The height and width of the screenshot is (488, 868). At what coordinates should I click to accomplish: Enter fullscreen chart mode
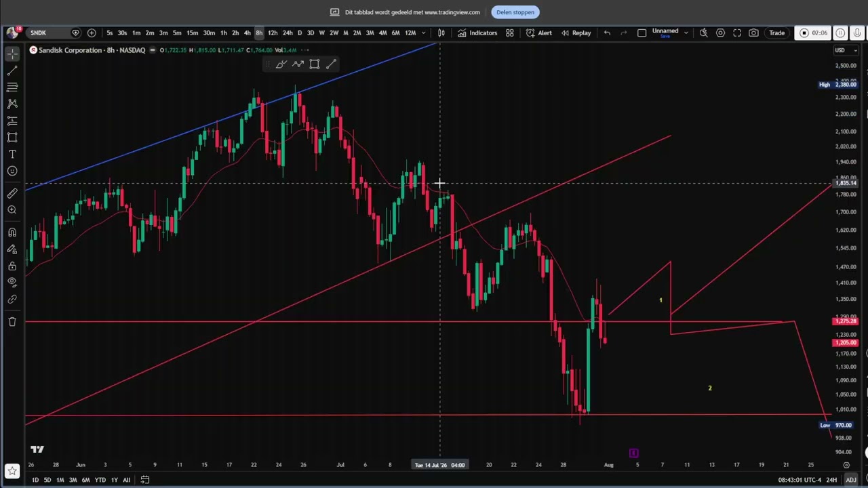[737, 33]
